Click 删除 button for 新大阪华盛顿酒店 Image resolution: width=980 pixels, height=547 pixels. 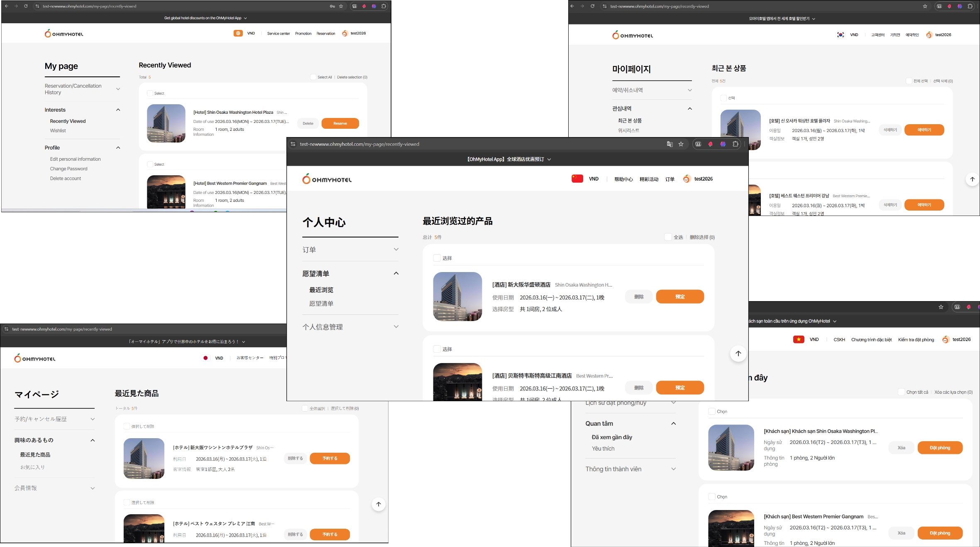click(x=638, y=297)
